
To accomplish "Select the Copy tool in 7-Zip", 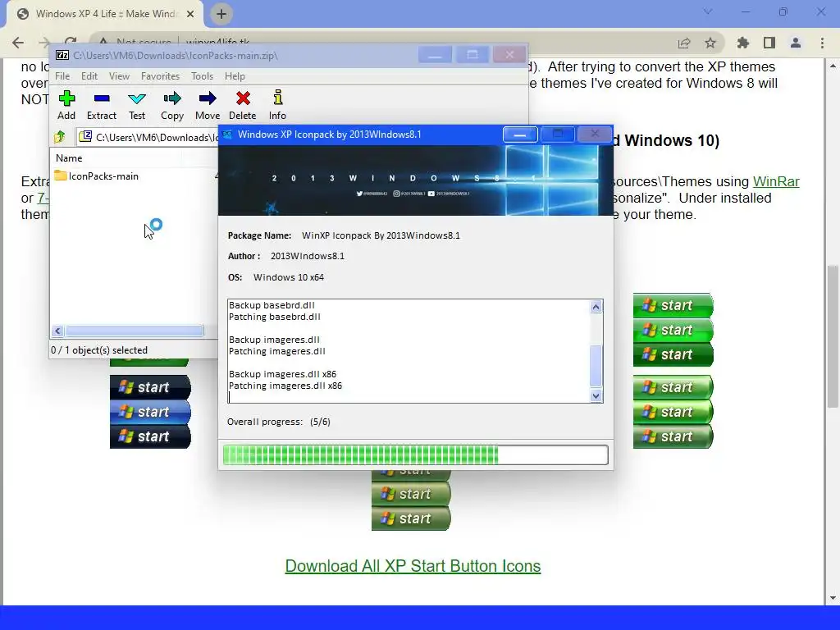I will 172,106.
